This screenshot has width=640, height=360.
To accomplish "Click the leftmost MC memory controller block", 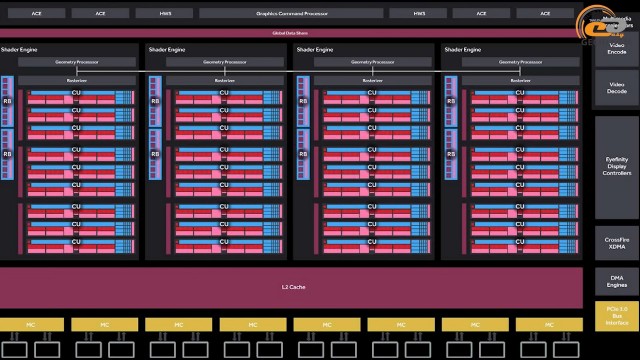I will click(x=31, y=325).
